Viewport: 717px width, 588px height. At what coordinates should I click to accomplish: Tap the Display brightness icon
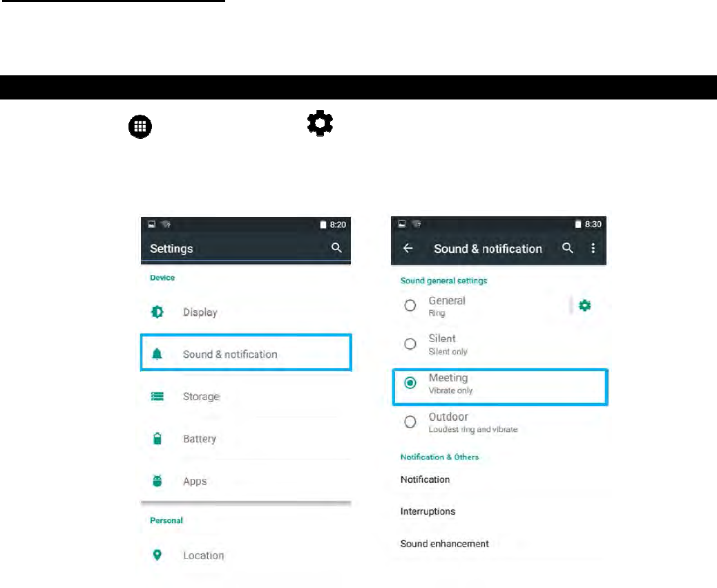157,312
